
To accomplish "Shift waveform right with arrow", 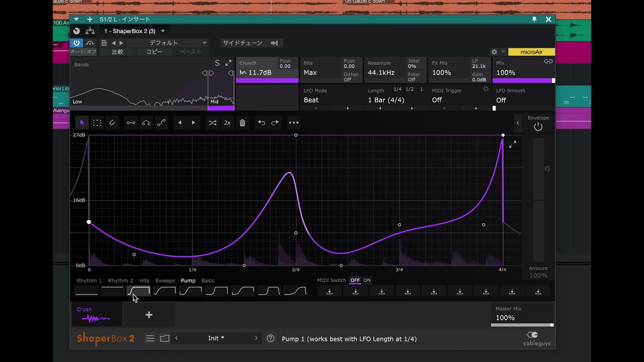I will click(193, 123).
